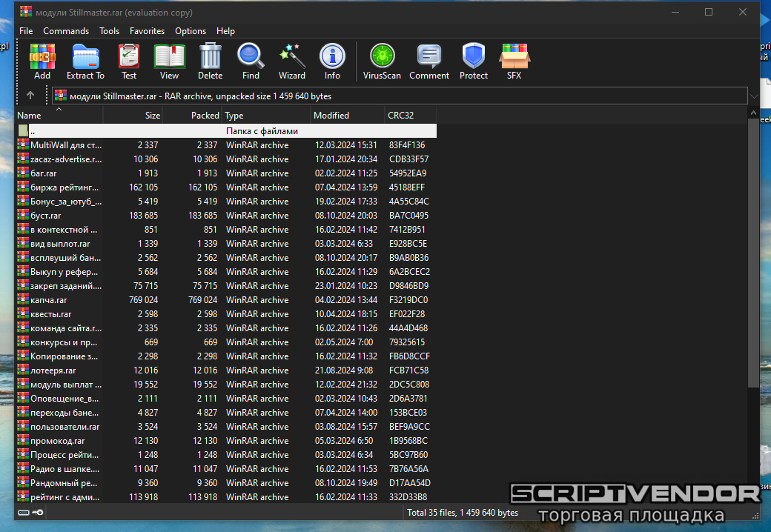
Task: Open the Commands menu
Action: pos(66,31)
